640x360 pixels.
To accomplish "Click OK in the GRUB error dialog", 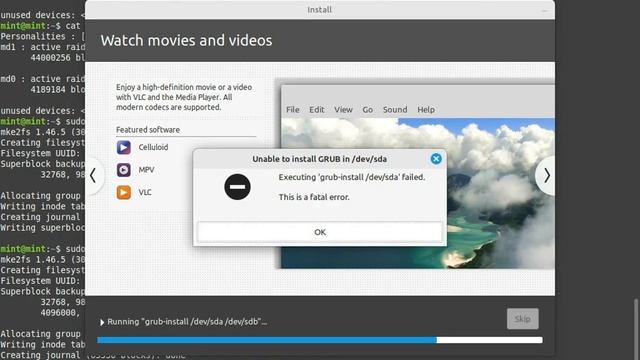I will coord(320,232).
